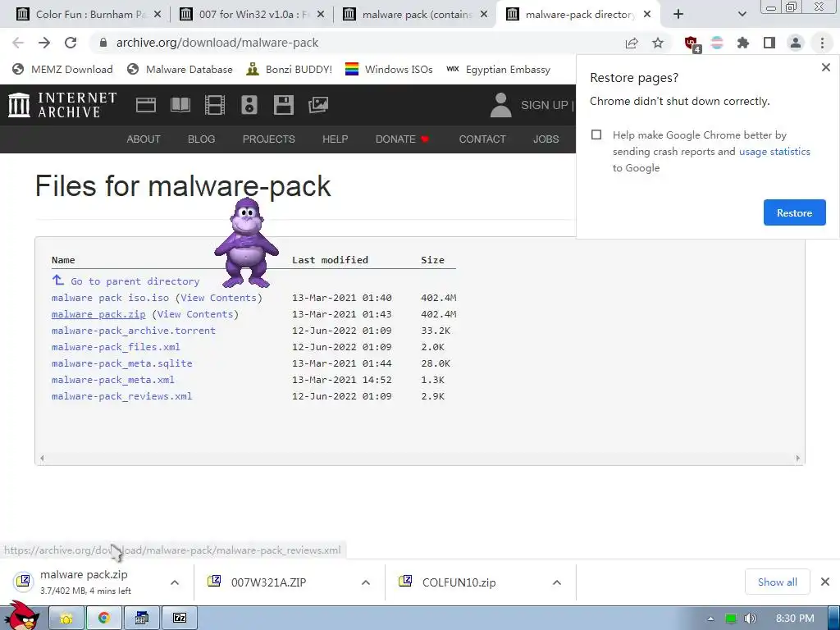
Task: Click the BonziBuddy purple gorilla
Action: (x=246, y=243)
